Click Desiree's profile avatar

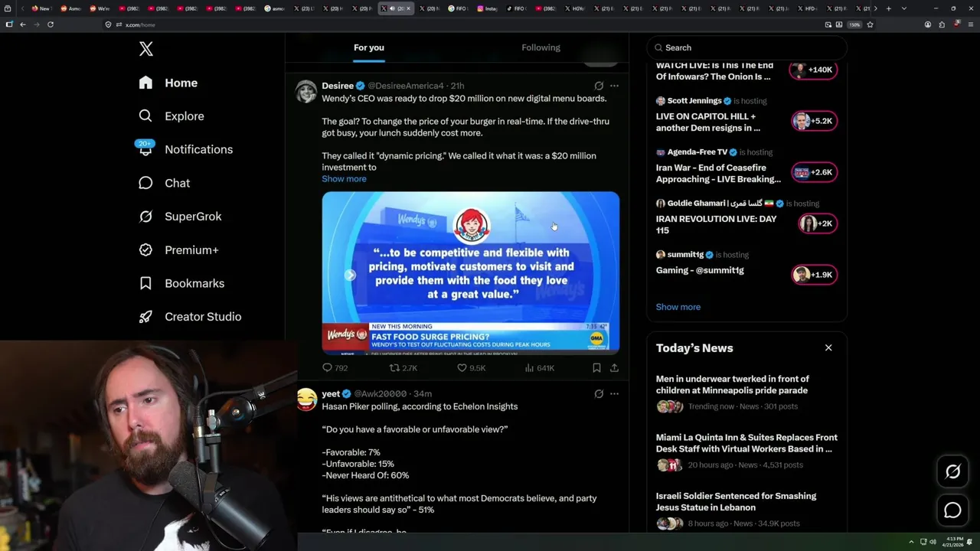[x=306, y=91]
